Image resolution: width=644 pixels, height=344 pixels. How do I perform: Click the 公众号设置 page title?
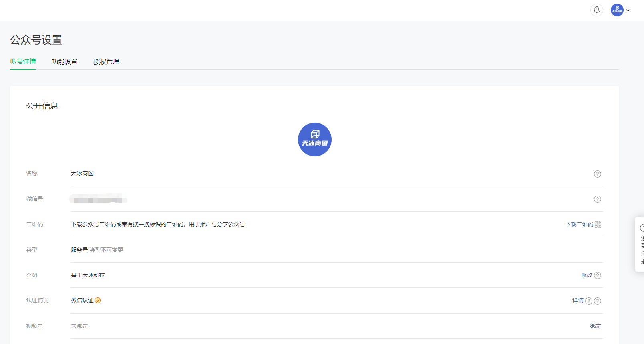[36, 40]
